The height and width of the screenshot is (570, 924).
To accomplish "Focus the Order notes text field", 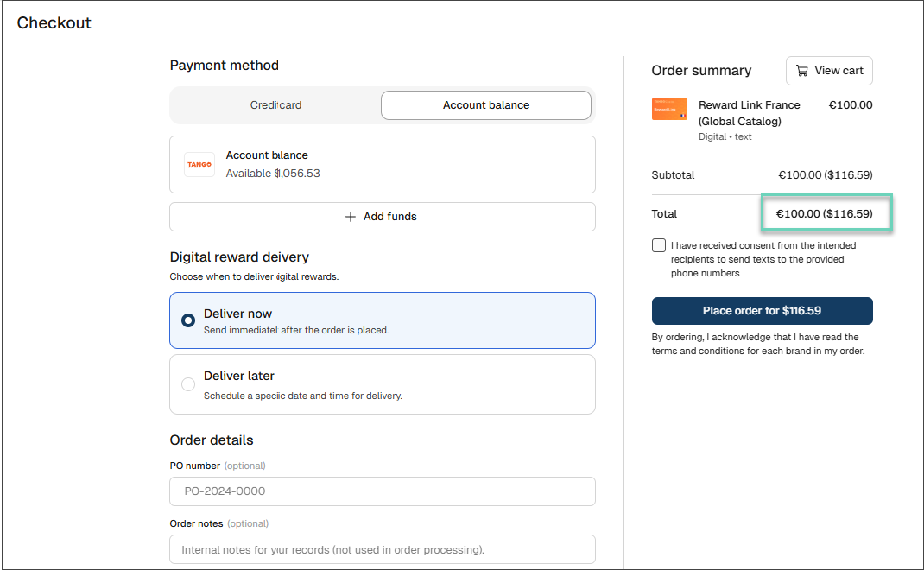I will coord(383,549).
